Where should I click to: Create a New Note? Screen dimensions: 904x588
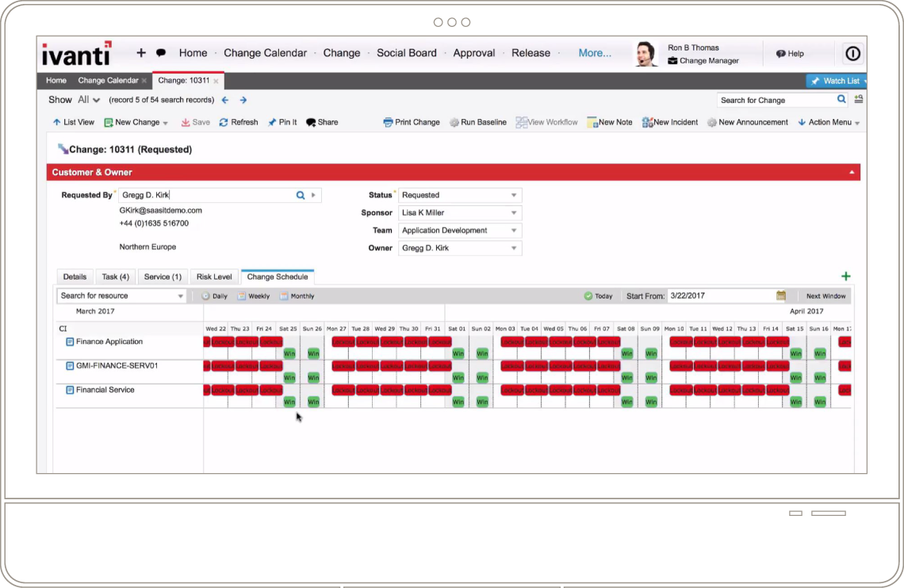[609, 122]
